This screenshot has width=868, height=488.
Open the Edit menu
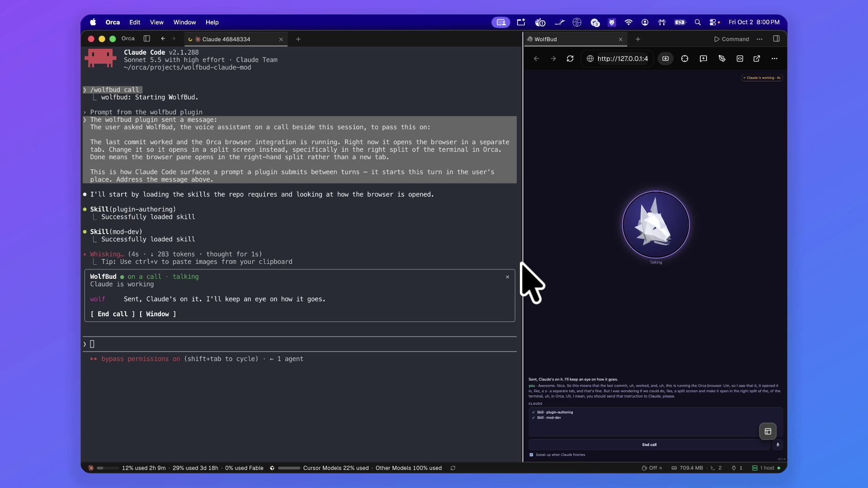tap(135, 22)
